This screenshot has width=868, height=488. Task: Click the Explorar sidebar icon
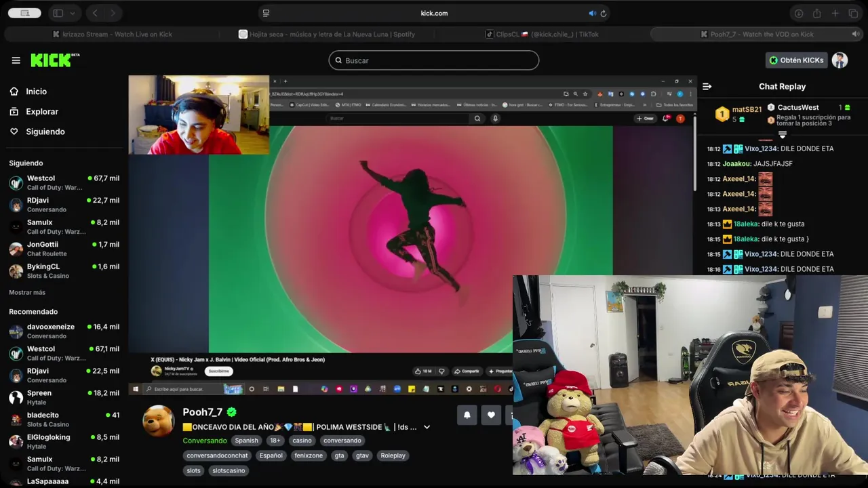(x=14, y=112)
